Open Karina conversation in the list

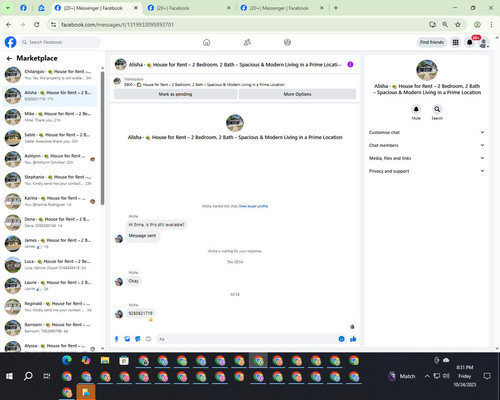click(50, 201)
